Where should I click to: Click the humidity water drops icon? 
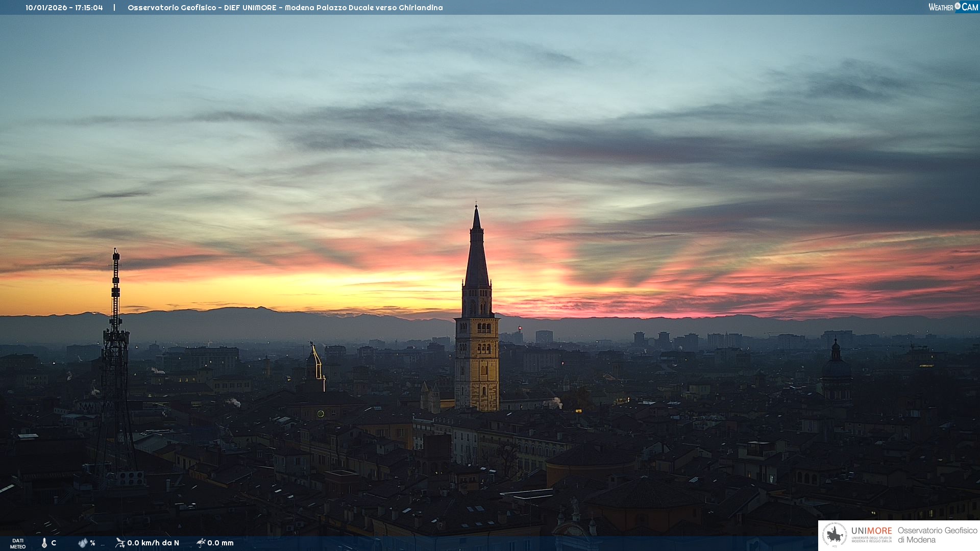tap(83, 543)
